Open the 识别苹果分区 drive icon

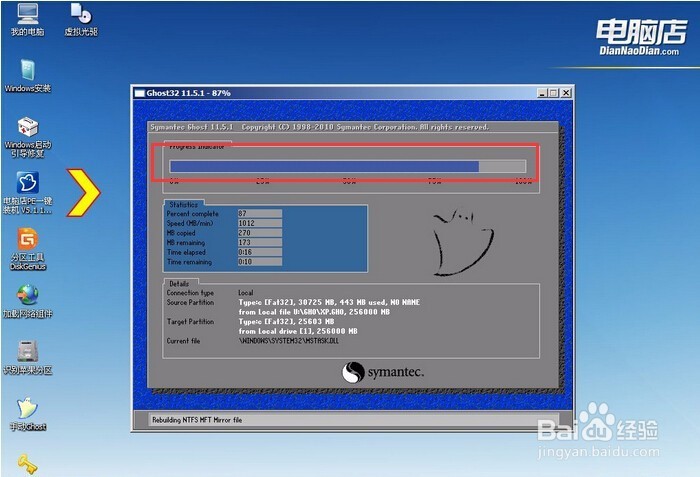coord(28,357)
